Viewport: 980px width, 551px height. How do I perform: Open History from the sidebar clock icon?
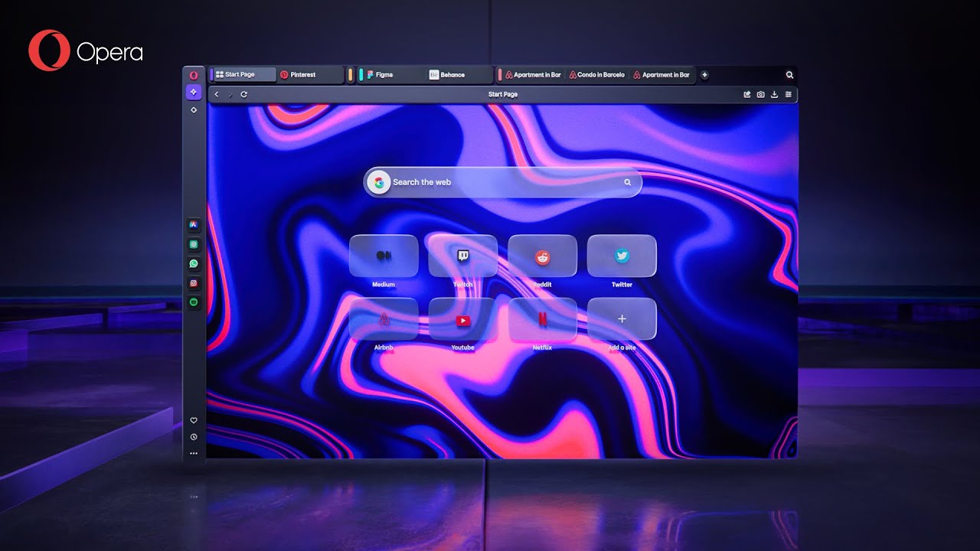pos(194,436)
